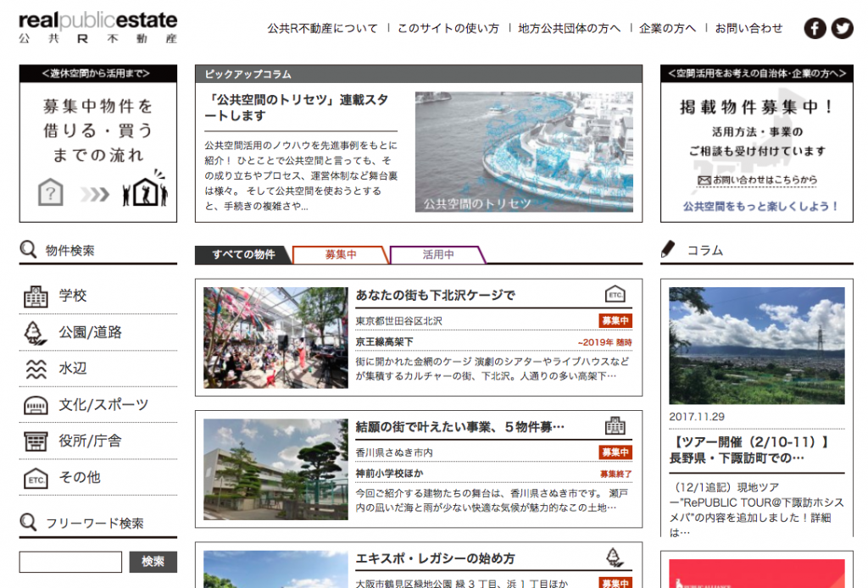Screen dimensions: 868x588
Task: Click 京王線高架下 property name
Action: click(384, 341)
